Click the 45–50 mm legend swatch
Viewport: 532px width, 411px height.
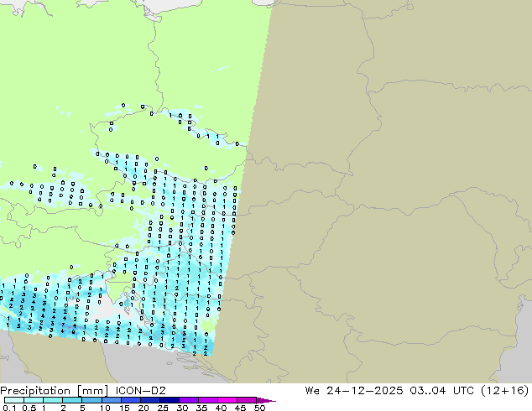(247, 400)
